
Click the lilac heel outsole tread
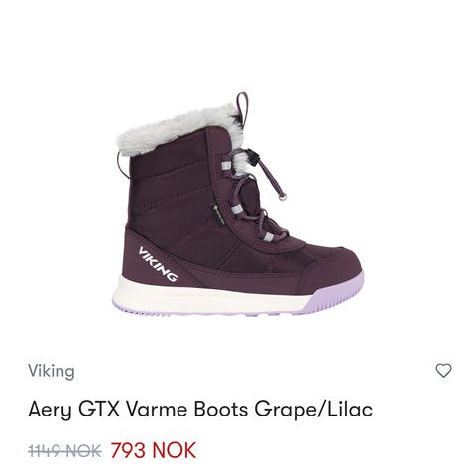coord(142,312)
